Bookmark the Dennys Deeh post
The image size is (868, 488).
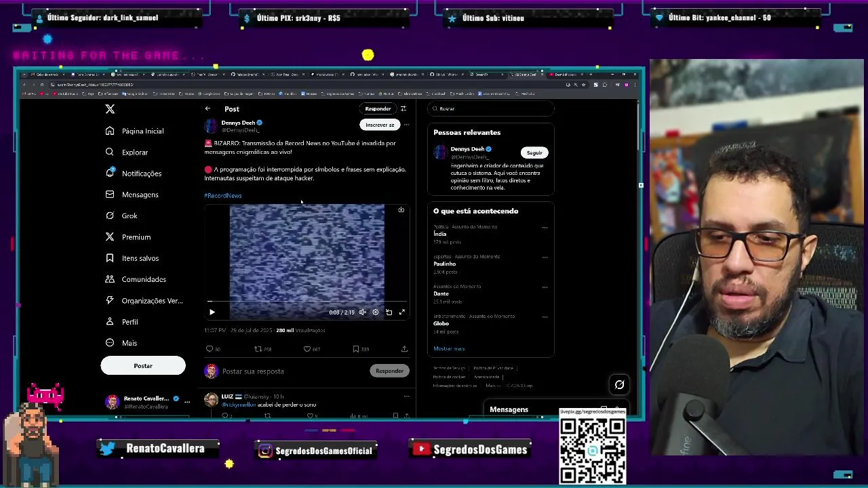tap(356, 349)
